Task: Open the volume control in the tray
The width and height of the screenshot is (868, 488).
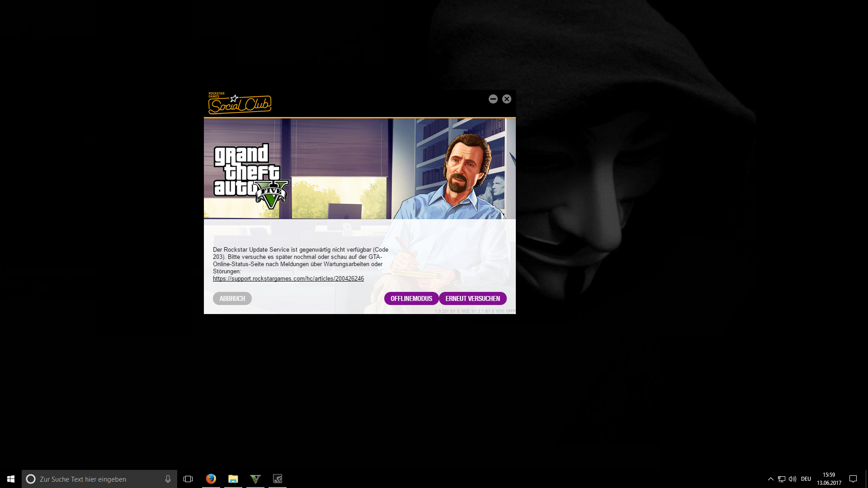Action: pyautogui.click(x=793, y=479)
